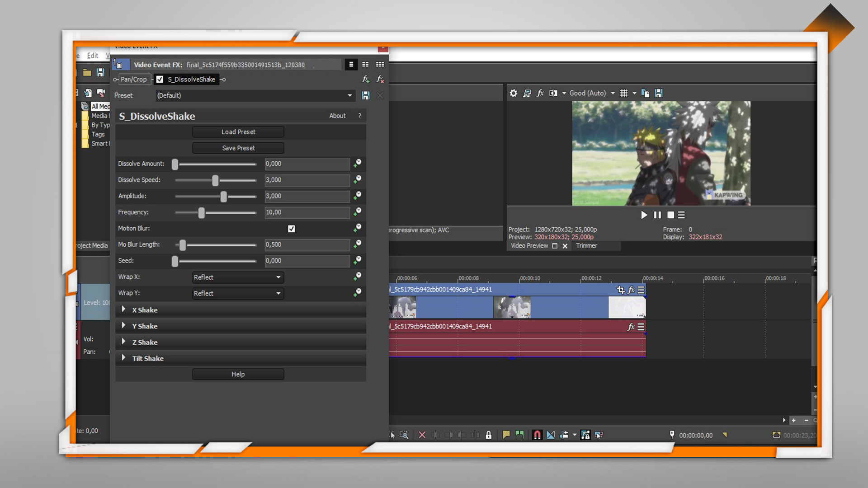The image size is (868, 488).
Task: Toggle lock envelopes to events icon
Action: [585, 435]
